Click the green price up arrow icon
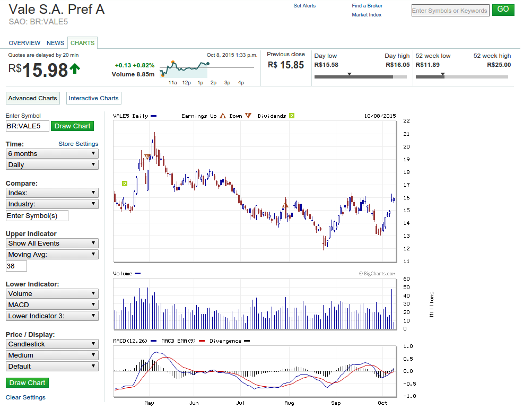Viewport: 532px width, 418px height. coord(75,68)
